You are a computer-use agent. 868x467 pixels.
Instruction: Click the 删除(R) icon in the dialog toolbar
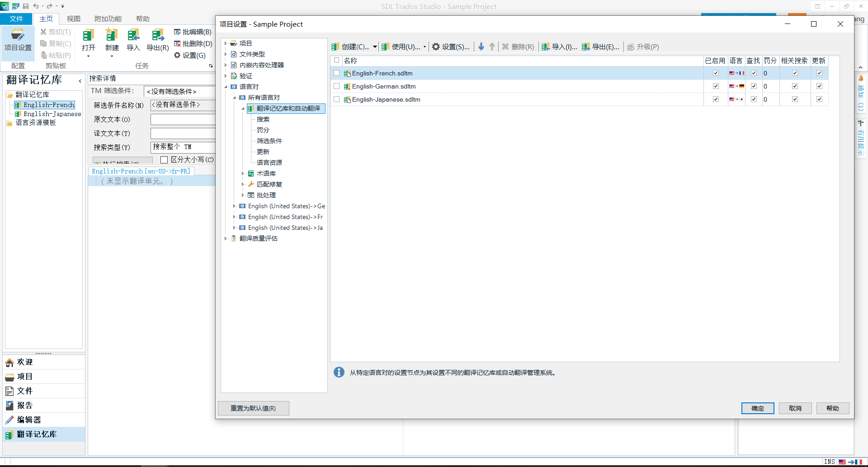tap(518, 47)
